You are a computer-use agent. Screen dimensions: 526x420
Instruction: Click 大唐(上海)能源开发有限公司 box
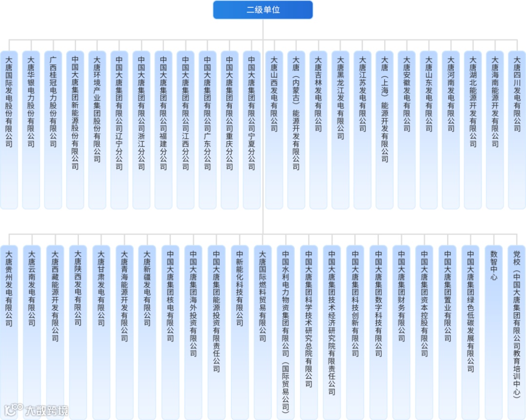pos(385,130)
